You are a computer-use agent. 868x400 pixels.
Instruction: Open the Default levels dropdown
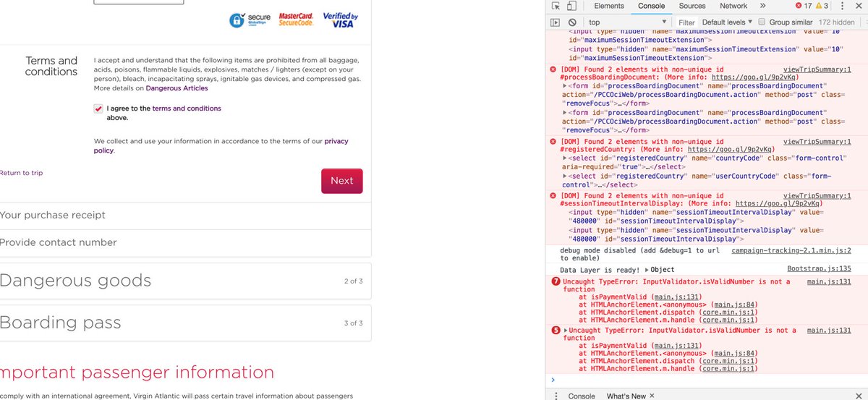pyautogui.click(x=727, y=22)
